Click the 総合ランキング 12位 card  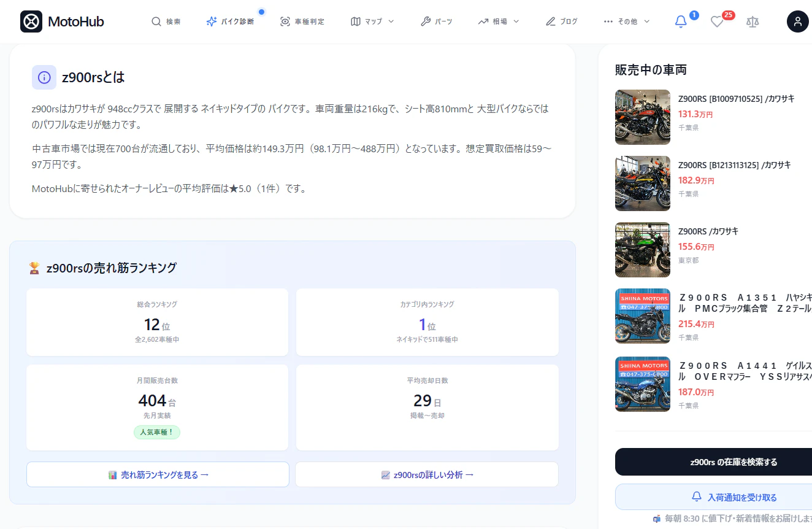pos(157,322)
